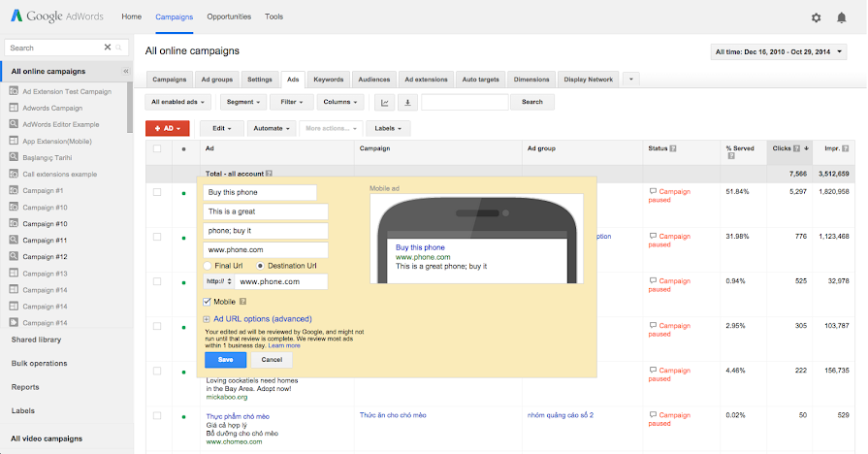Open the Ad extensions tab
This screenshot has height=454, width=868.
(x=426, y=80)
